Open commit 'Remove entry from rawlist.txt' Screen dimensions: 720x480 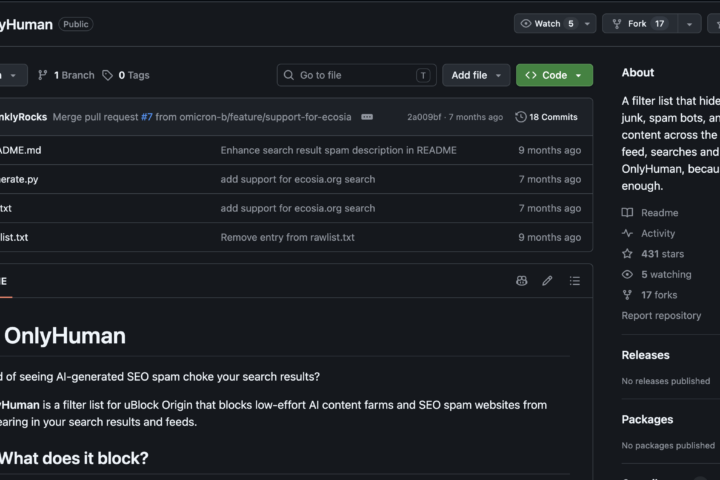click(x=287, y=237)
